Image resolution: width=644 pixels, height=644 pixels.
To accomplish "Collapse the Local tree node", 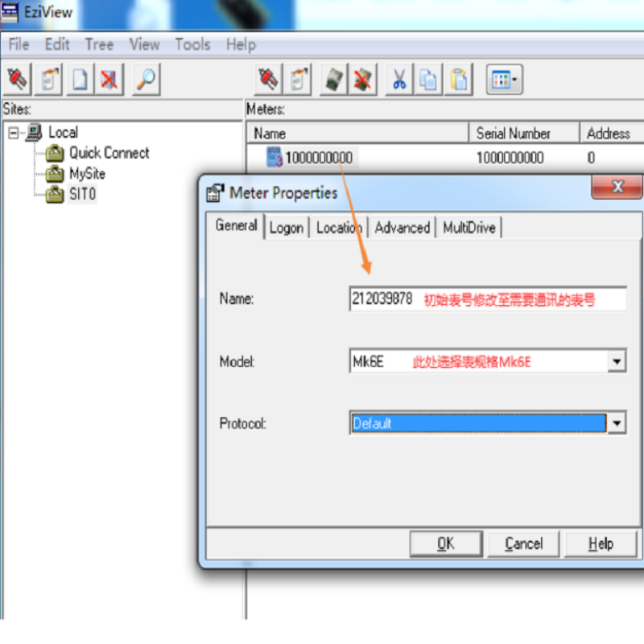I will pyautogui.click(x=13, y=133).
